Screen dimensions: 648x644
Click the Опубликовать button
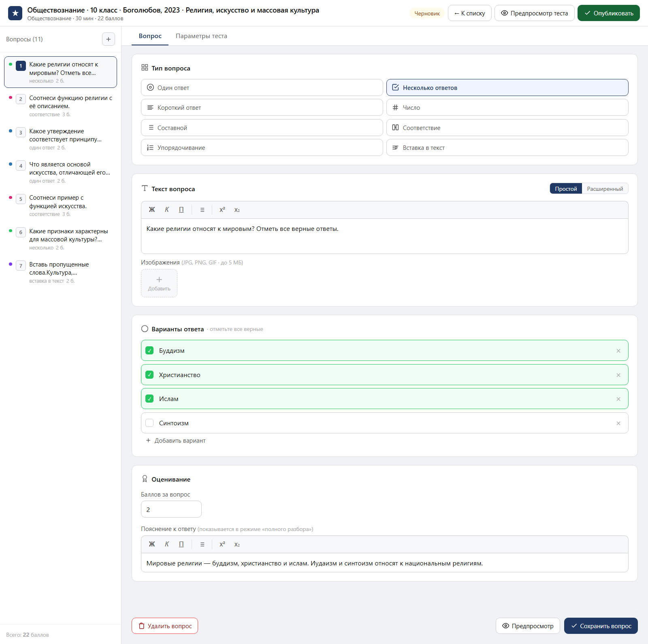[608, 13]
